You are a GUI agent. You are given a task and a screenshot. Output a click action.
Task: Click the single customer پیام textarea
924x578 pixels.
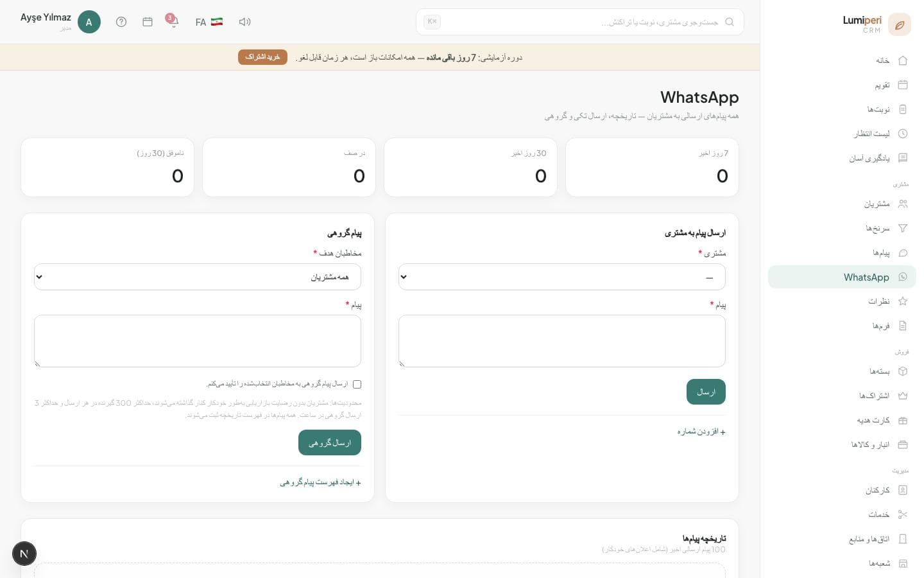pos(562,341)
